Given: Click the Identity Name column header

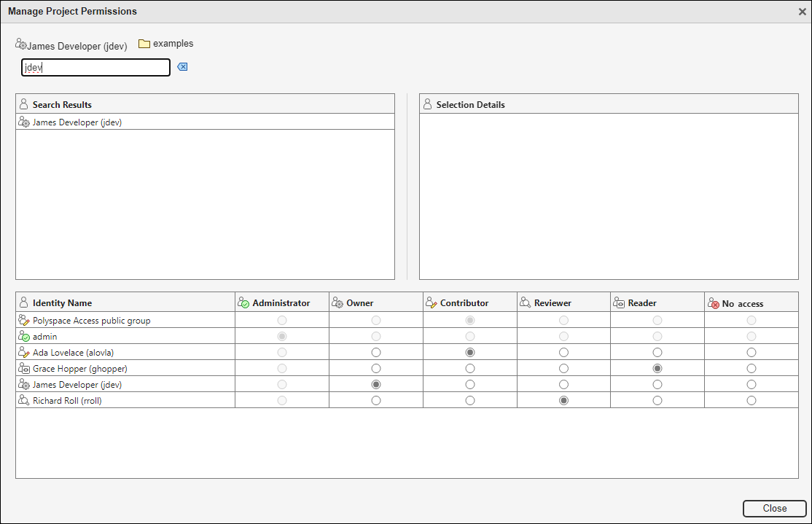Looking at the screenshot, I should click(x=62, y=303).
